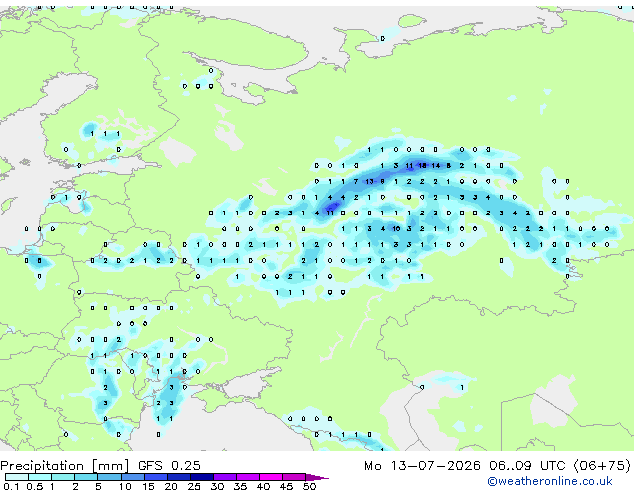Pick the 2–5 mm legend color swatch
Screen dimensions: 634x490
tap(86, 477)
